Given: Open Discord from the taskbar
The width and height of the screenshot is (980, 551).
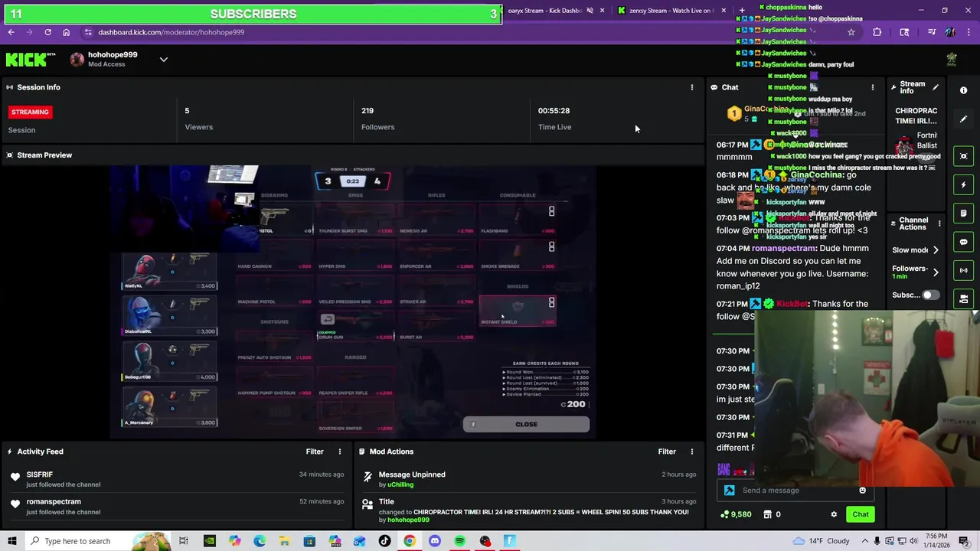Looking at the screenshot, I should [x=435, y=541].
